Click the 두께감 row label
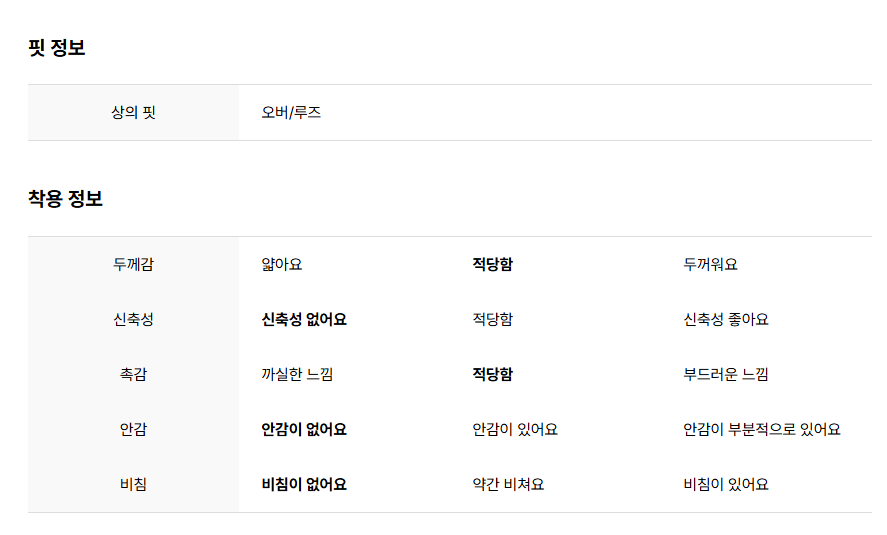The height and width of the screenshot is (535, 887). click(x=134, y=264)
